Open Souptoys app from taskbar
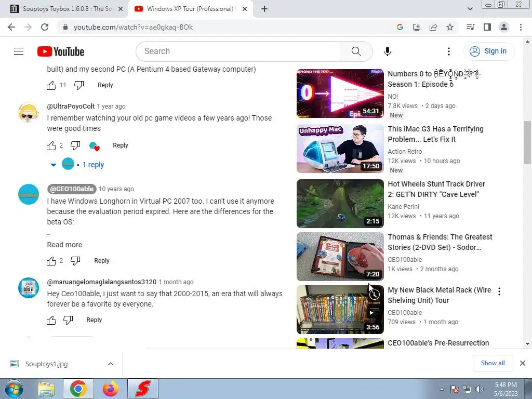 pos(143,389)
